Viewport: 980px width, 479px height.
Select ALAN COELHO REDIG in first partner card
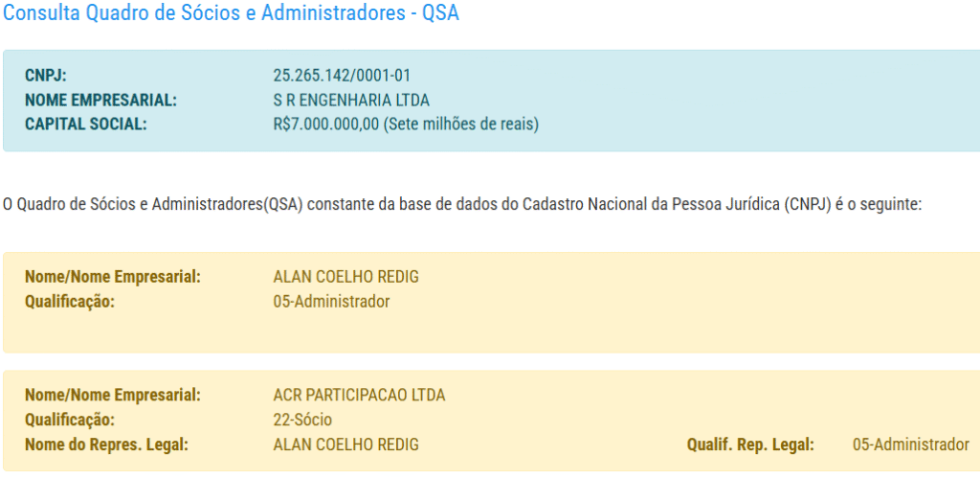346,278
